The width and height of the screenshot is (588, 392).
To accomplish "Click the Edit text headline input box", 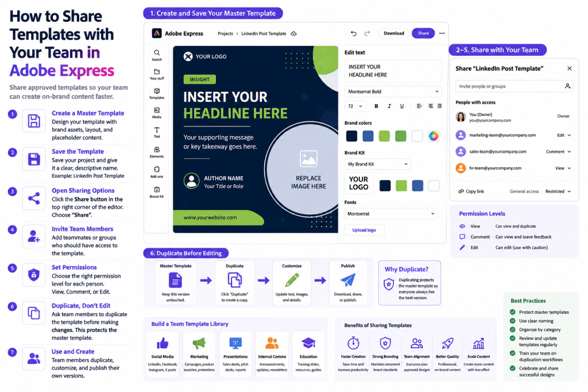I will [393, 71].
